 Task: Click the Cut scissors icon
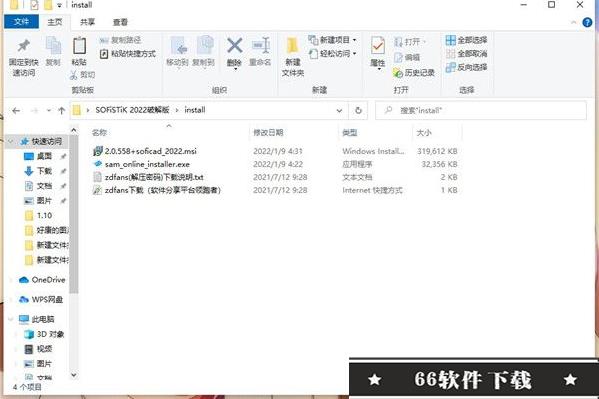click(x=73, y=75)
